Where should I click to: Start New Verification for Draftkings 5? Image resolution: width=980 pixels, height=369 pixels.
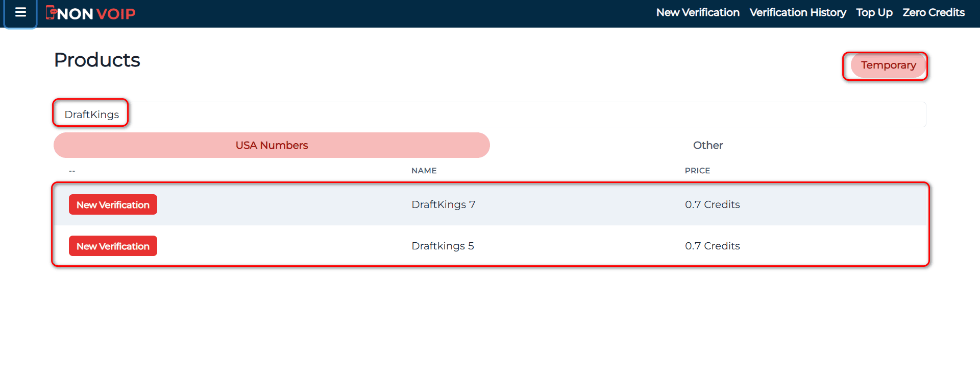(x=113, y=246)
